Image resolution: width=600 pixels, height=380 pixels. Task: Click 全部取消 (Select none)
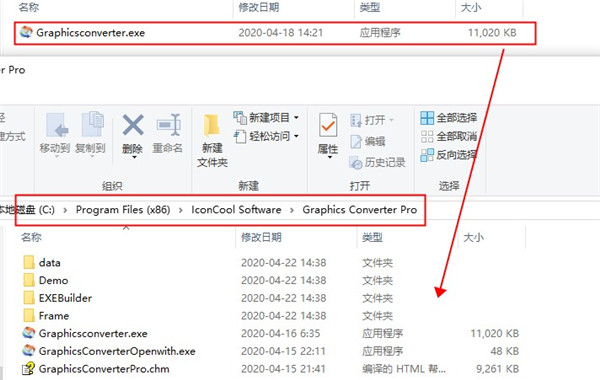pos(449,136)
